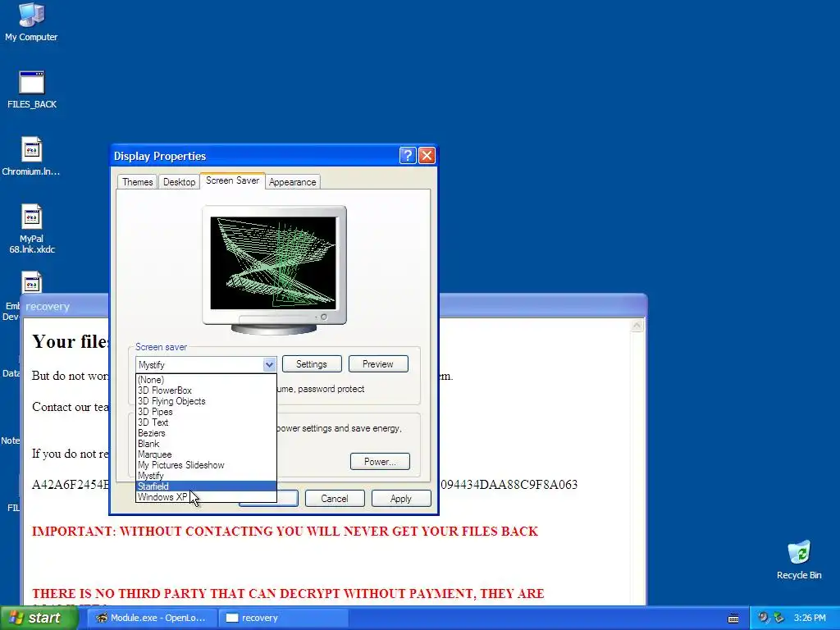The image size is (840, 630).
Task: Click the Apply button
Action: tap(401, 499)
